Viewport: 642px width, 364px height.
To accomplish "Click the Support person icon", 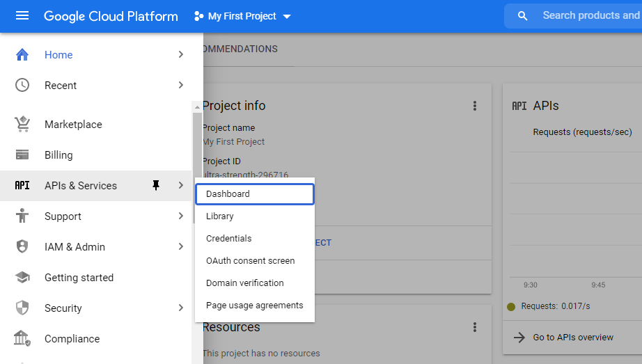I will [x=22, y=216].
